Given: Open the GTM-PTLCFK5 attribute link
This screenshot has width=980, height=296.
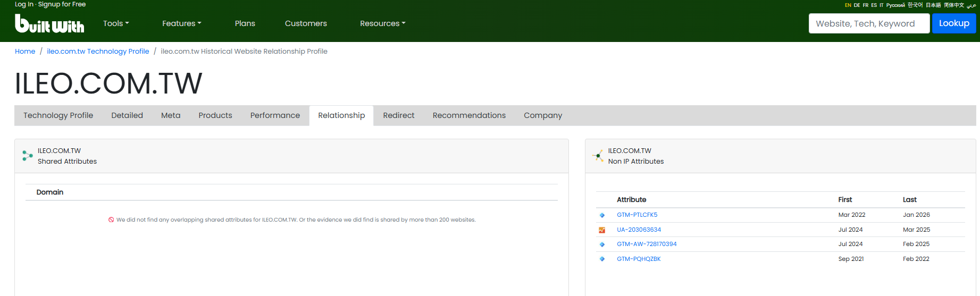Looking at the screenshot, I should (637, 215).
